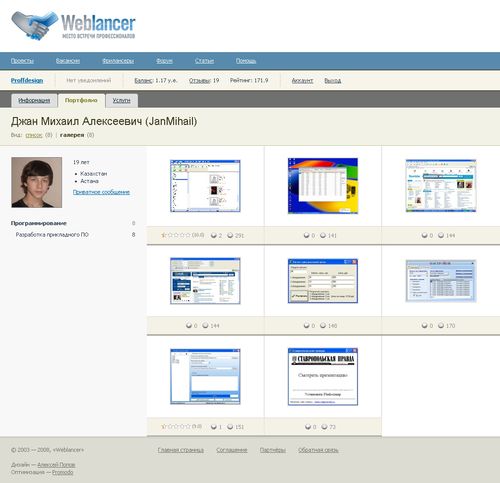Open the thumbnail with colorful desktop wallpaper
Screen dimensions: 500x483
pos(323,186)
